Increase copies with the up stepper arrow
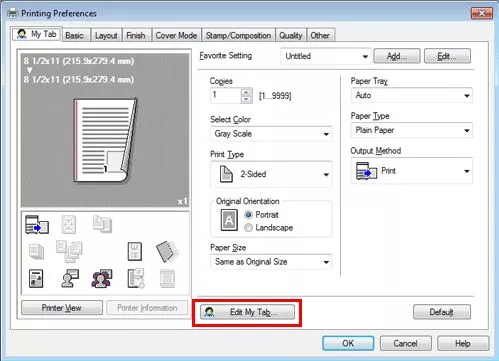 (246, 92)
